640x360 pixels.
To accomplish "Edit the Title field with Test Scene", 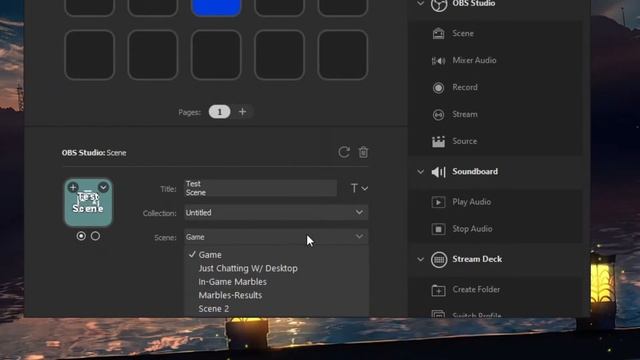I will pyautogui.click(x=260, y=188).
